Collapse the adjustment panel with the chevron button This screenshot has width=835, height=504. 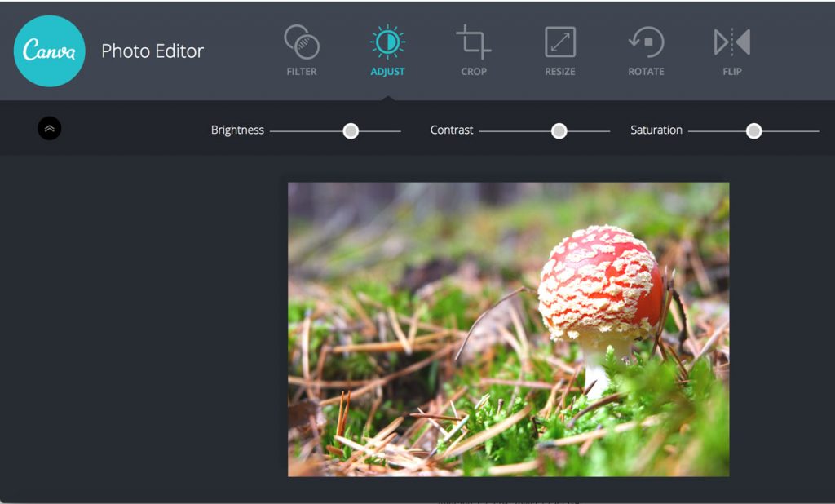[x=50, y=129]
